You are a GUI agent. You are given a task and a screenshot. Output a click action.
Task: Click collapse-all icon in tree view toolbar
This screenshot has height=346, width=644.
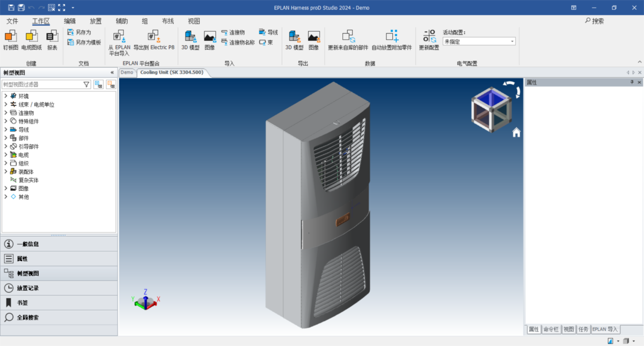pos(111,84)
